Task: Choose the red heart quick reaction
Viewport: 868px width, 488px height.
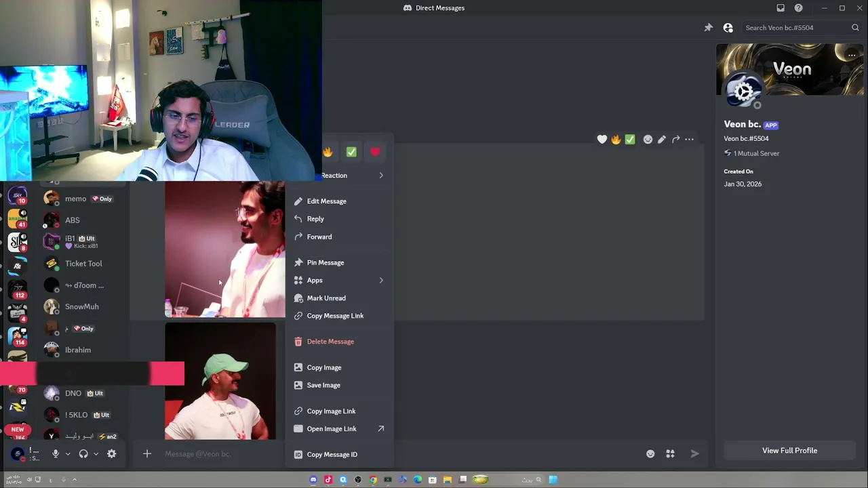Action: [375, 152]
